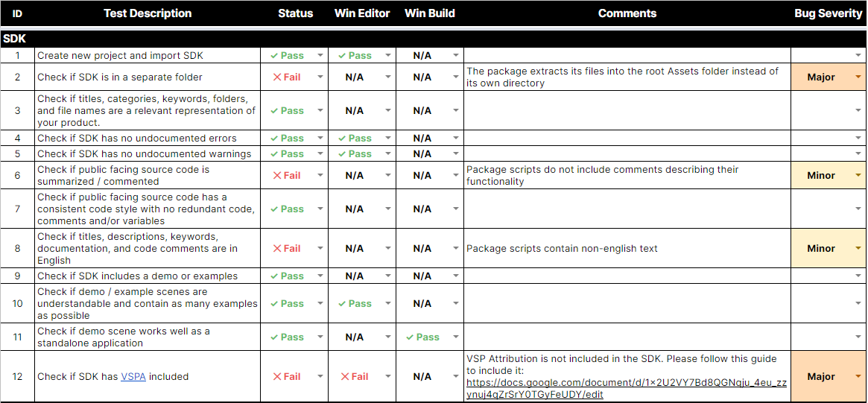This screenshot has height=403, width=868.
Task: Open the Minor severity dropdown for test 6
Action: pyautogui.click(x=858, y=176)
